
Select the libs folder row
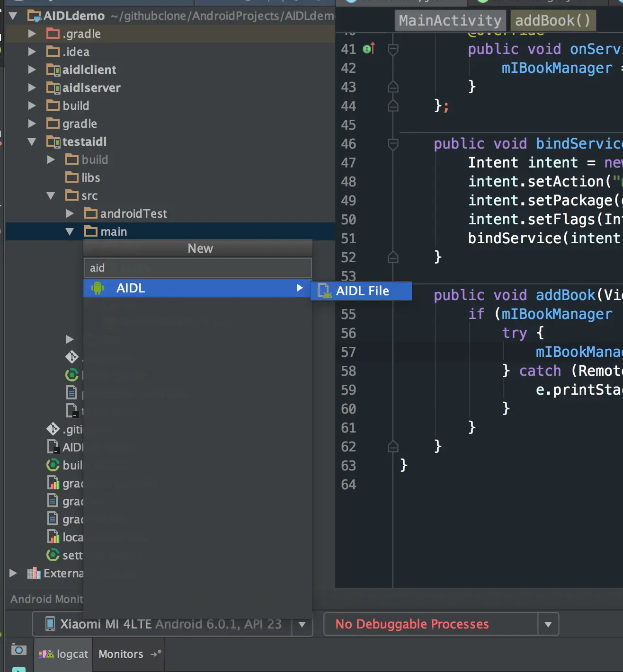(x=170, y=178)
